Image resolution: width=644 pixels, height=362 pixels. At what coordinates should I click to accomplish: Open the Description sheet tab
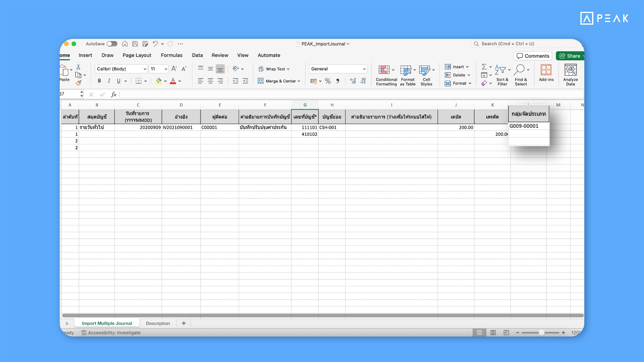click(x=158, y=323)
